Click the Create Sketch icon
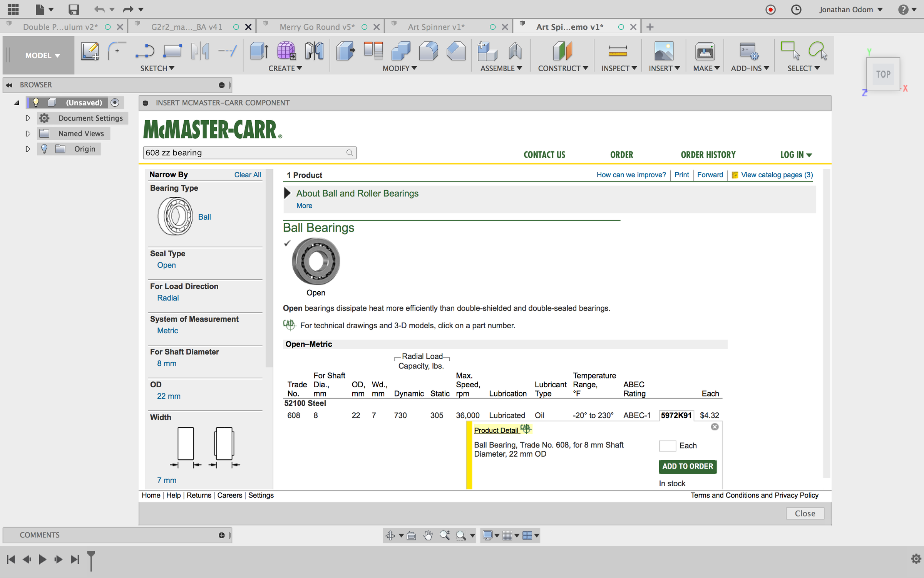This screenshot has width=924, height=578. pyautogui.click(x=90, y=51)
